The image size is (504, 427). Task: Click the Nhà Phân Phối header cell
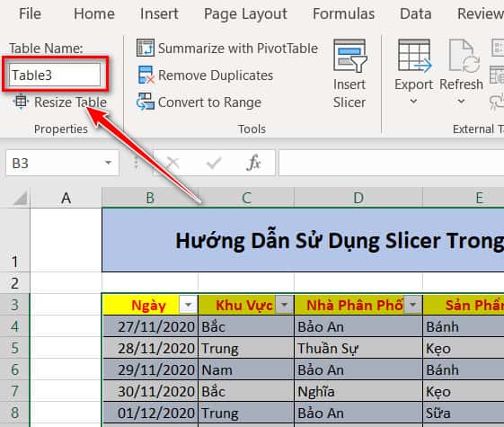point(358,305)
